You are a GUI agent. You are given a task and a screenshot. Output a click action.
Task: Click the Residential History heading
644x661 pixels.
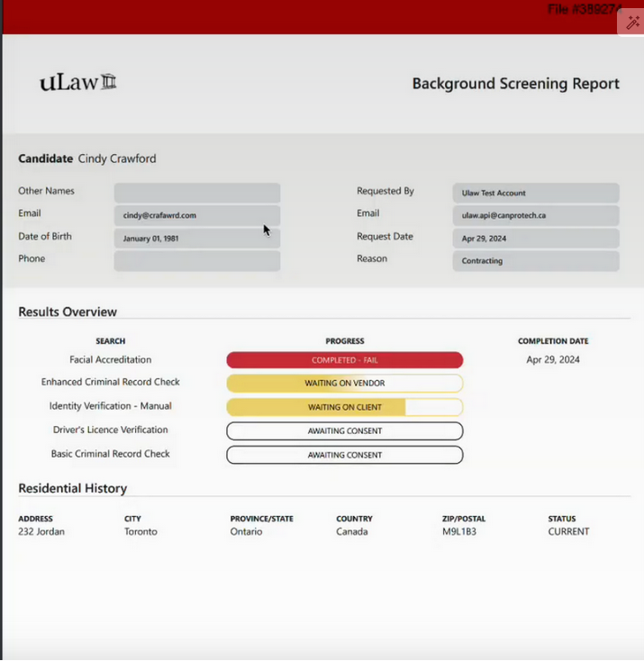point(73,488)
